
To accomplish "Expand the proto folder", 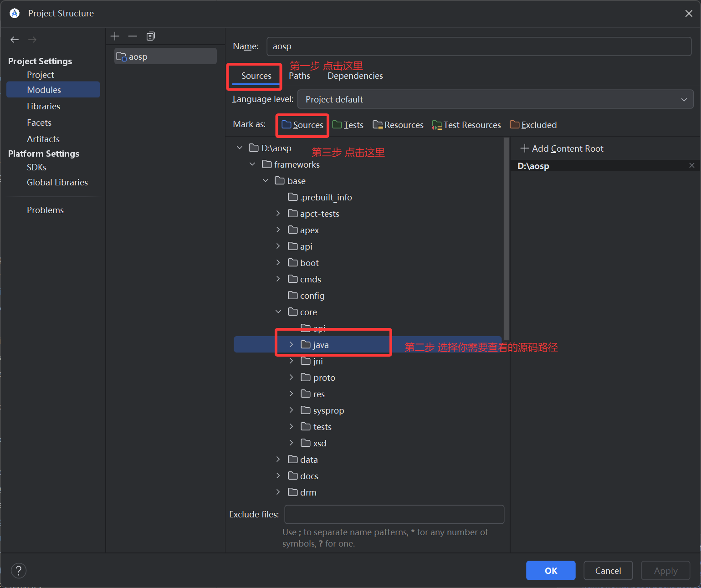I will (292, 377).
